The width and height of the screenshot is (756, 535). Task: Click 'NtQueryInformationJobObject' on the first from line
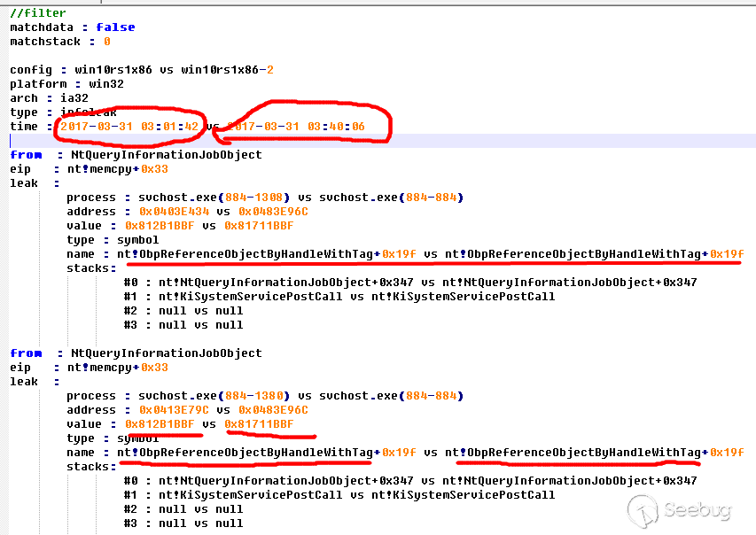[167, 155]
